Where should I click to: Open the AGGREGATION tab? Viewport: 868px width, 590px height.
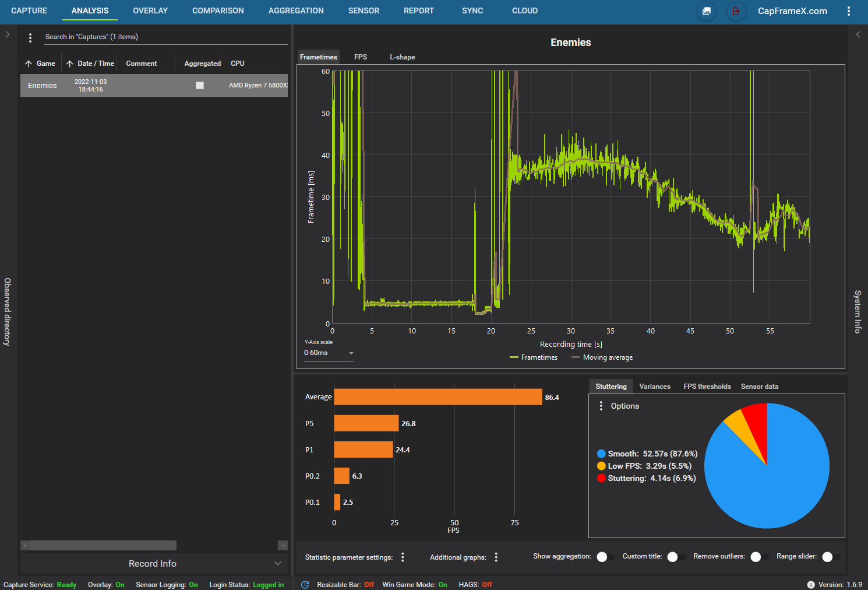tap(296, 11)
